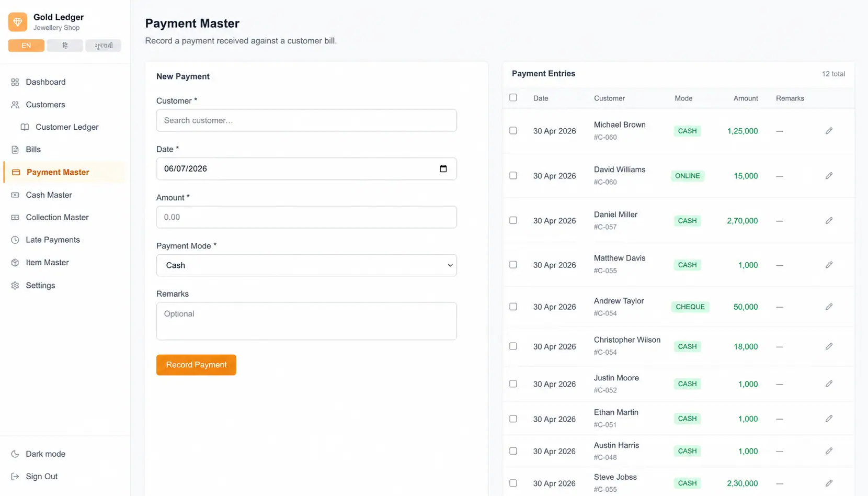Check the David Williams row checkbox
Image resolution: width=868 pixels, height=496 pixels.
coord(513,176)
